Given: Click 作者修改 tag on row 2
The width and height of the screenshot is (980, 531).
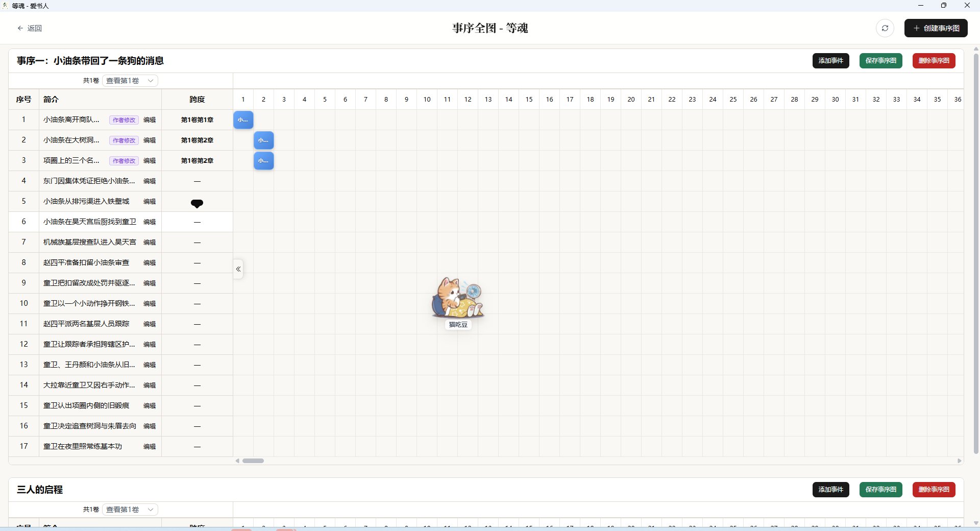Looking at the screenshot, I should (124, 140).
